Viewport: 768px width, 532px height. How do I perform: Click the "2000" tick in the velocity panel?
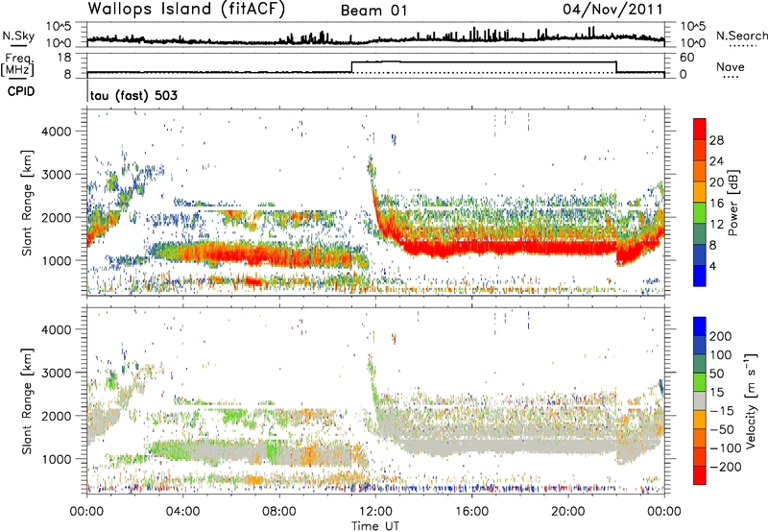tap(56, 416)
